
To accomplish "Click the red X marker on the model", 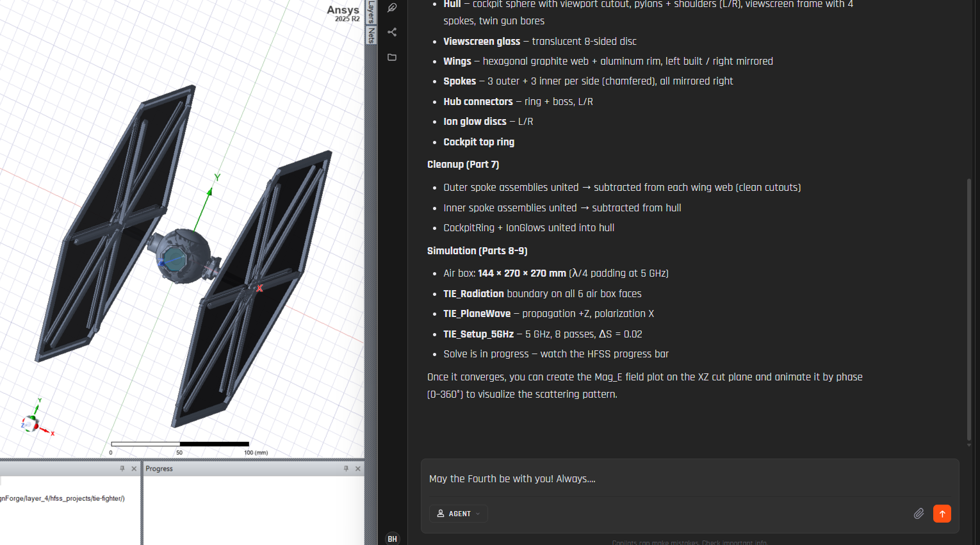I will pos(259,288).
